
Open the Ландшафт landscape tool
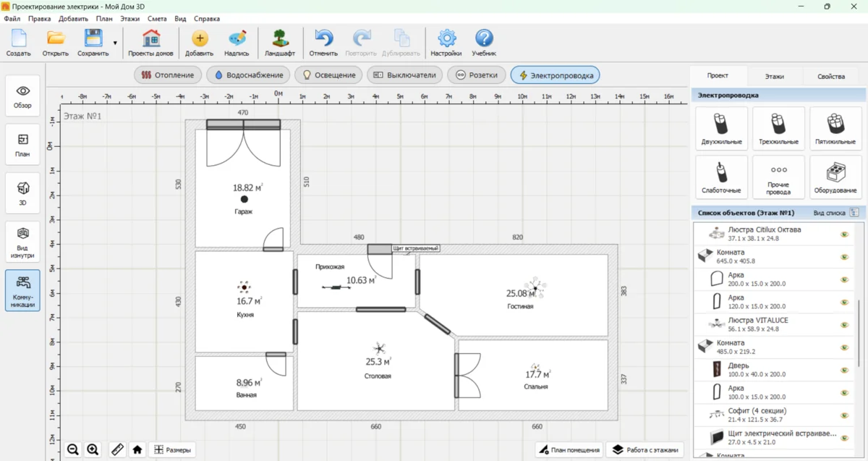(x=280, y=43)
